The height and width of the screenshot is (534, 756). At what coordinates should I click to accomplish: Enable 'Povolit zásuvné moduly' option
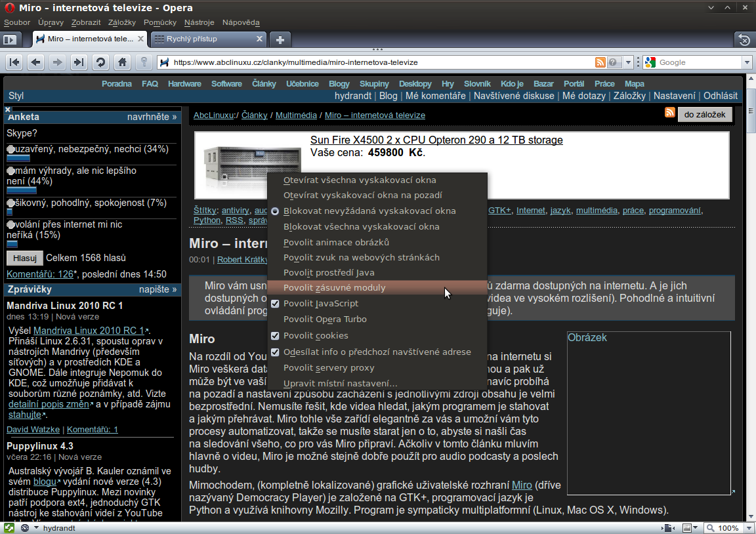click(377, 288)
